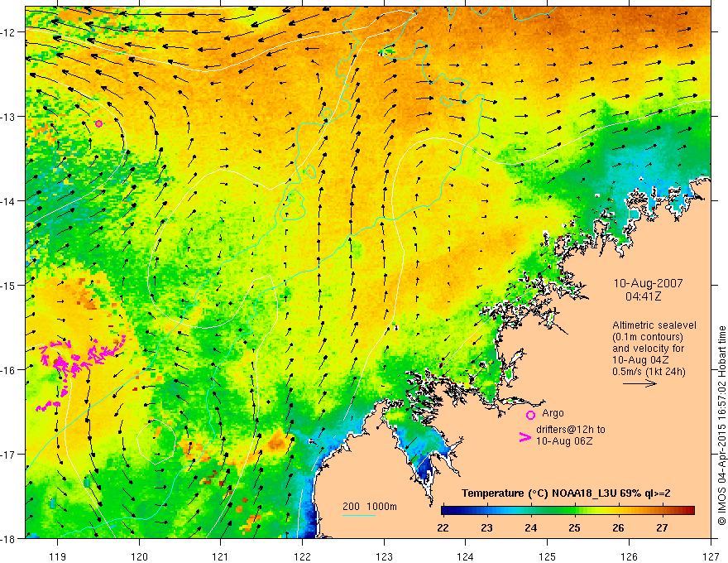The width and height of the screenshot is (728, 563).
Task: Click the colorbar tick label 23
Action: click(486, 527)
